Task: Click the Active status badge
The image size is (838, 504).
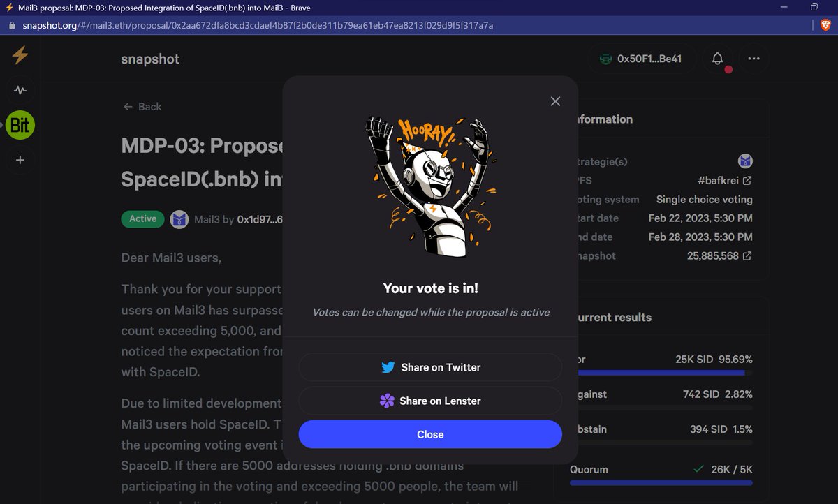Action: [x=142, y=219]
